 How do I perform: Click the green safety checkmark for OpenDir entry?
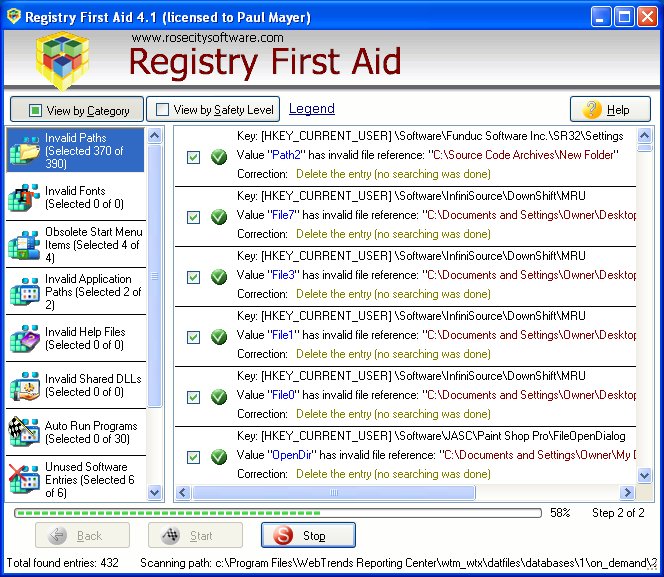[x=219, y=457]
